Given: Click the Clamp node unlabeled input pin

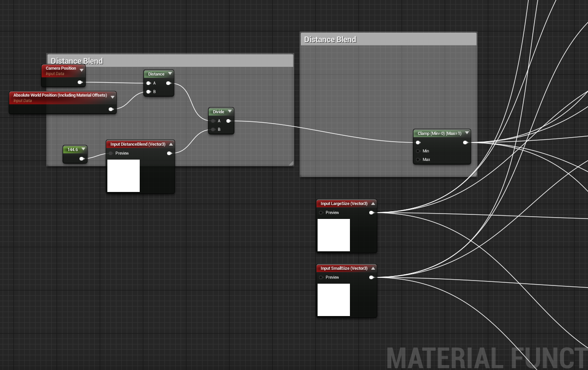Looking at the screenshot, I should click(x=418, y=143).
